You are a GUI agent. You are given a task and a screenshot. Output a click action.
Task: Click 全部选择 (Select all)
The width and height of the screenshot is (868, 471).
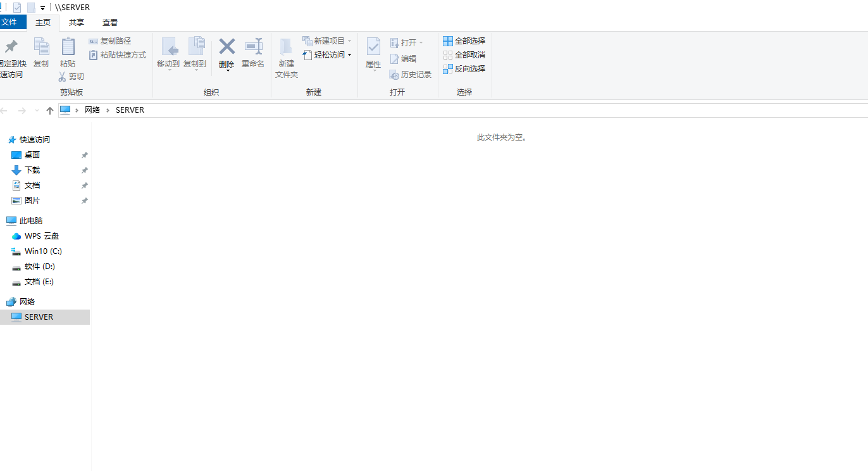[464, 41]
